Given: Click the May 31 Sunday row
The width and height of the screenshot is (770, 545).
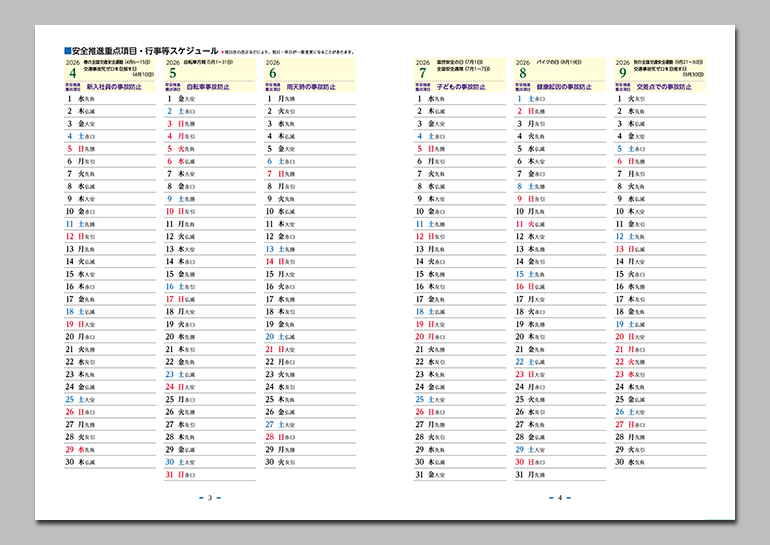Looking at the screenshot, I should click(210, 475).
